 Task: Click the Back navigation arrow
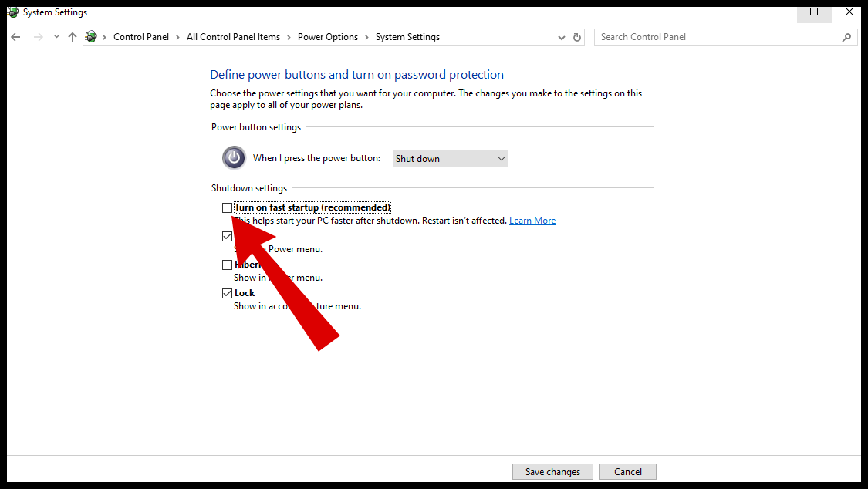coord(16,37)
